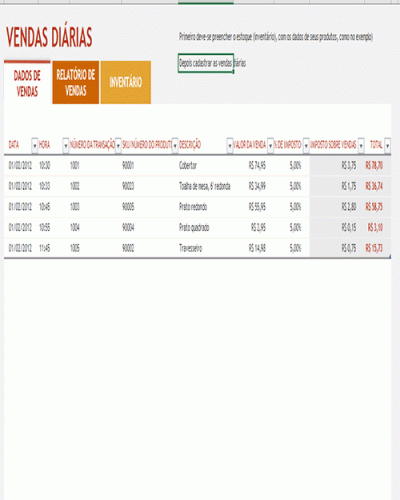Switch to the DADOS DE VENDAS tab

tap(27, 83)
